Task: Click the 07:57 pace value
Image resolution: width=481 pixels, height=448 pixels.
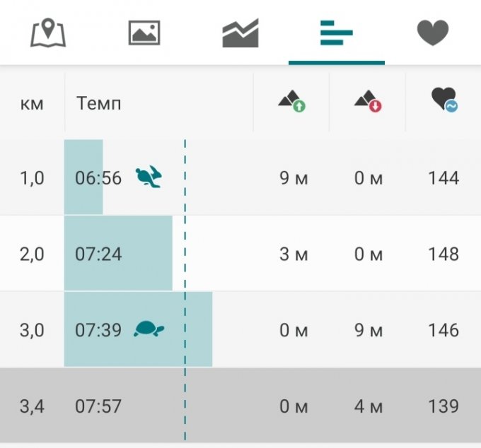Action: [x=98, y=406]
